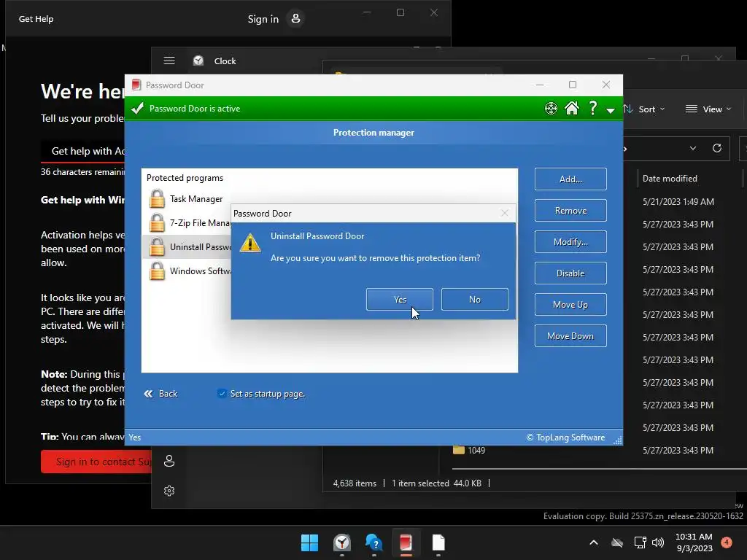Refresh the File Explorer folder

pos(717,148)
